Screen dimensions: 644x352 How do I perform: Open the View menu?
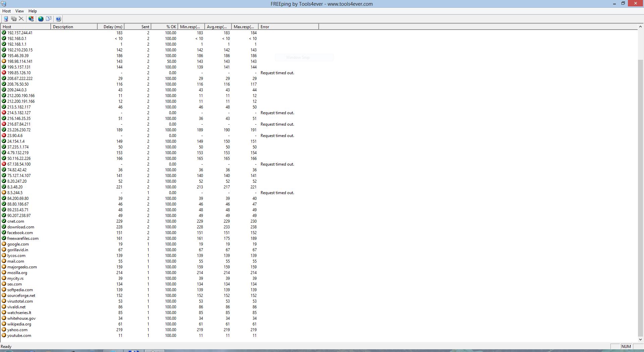(19, 11)
